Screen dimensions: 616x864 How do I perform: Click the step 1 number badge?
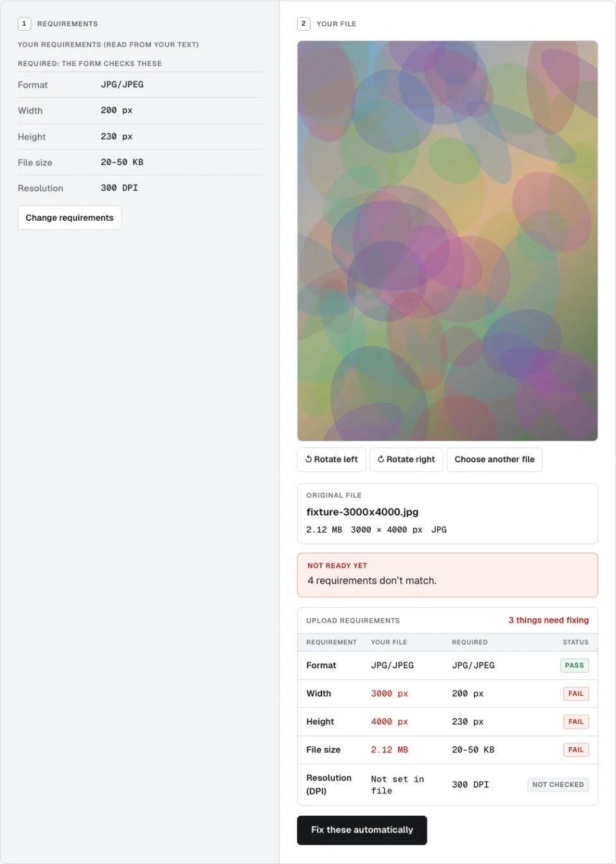[24, 24]
